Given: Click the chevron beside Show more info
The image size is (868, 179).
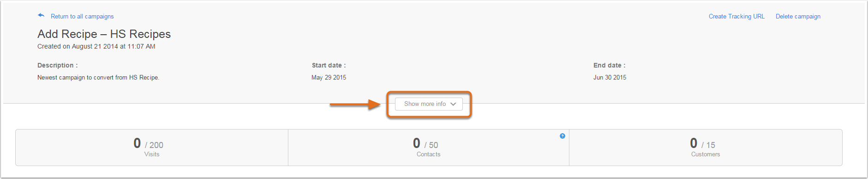Looking at the screenshot, I should click(x=453, y=104).
